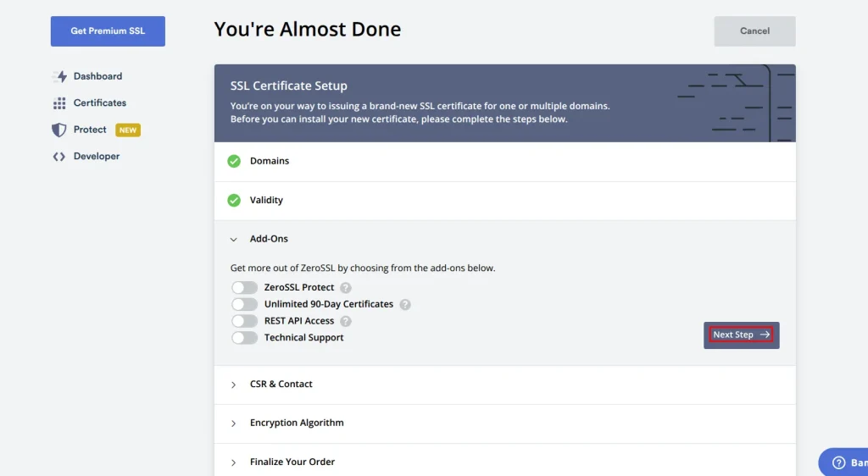Screen dimensions: 868x476
Task: Open the Developer section
Action: 86,157
